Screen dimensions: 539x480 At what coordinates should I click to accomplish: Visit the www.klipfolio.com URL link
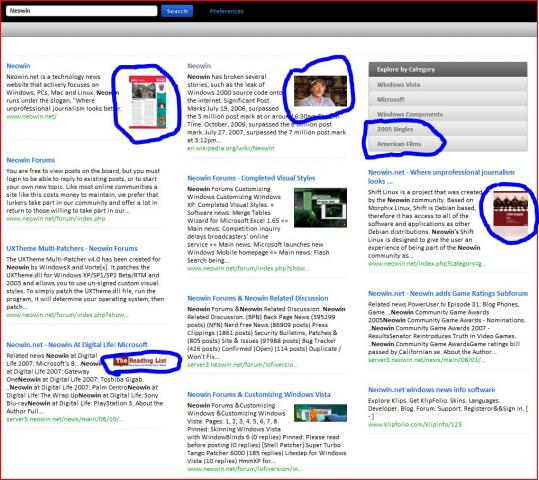coord(415,425)
